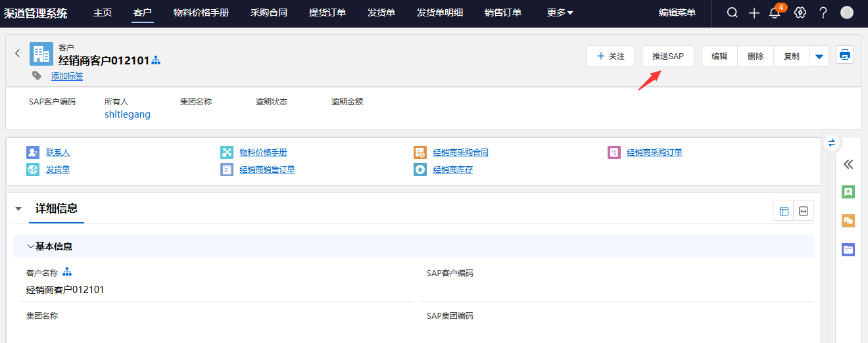Click hierarchy icon beside customer title
Viewport: 868px width, 343px height.
(x=156, y=61)
